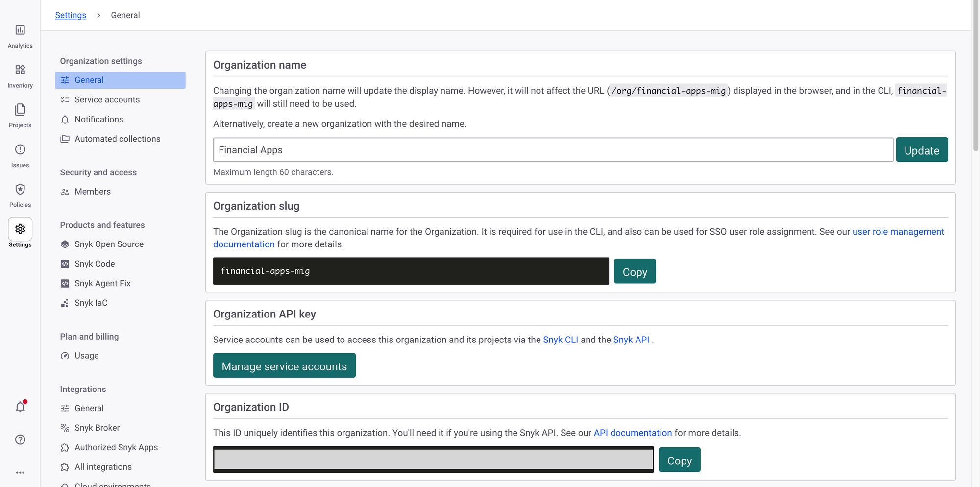
Task: Open the Snyk CLI link
Action: tap(561, 340)
